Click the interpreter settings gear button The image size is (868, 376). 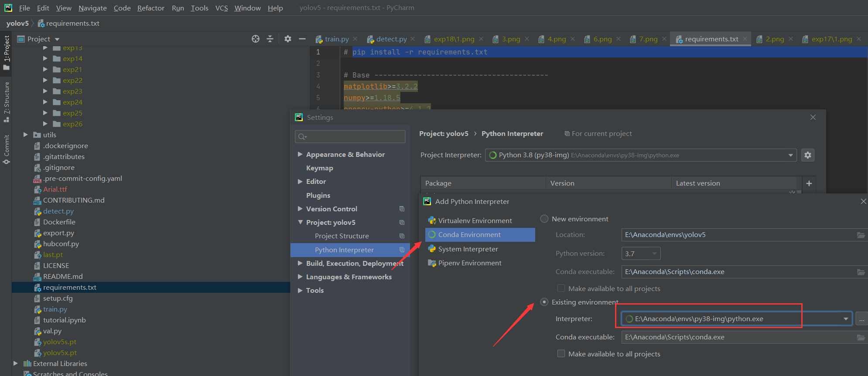coord(808,155)
